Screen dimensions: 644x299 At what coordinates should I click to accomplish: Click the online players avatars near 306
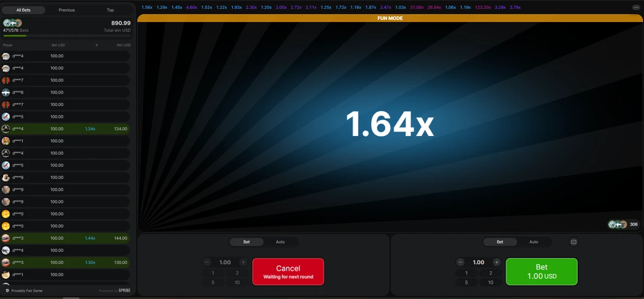click(617, 224)
